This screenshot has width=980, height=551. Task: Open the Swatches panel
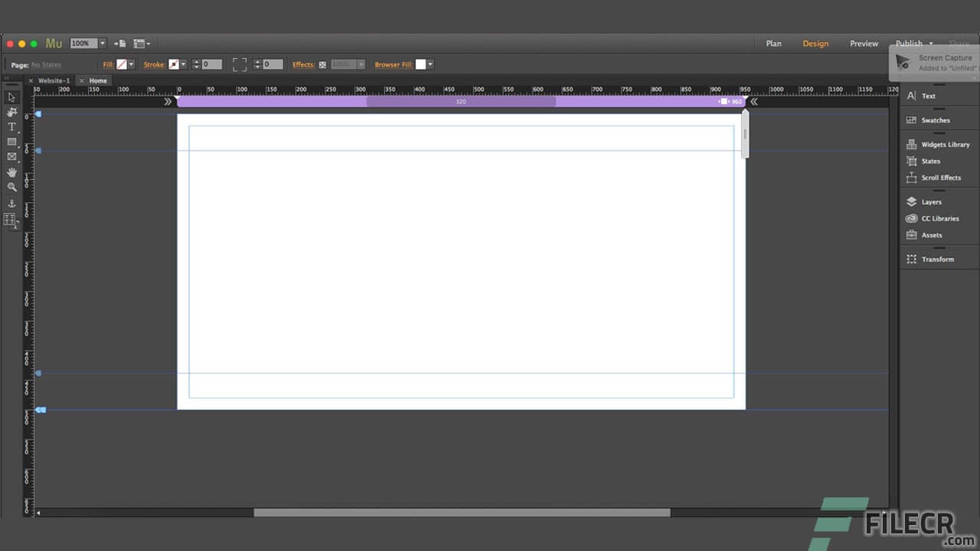(x=936, y=120)
